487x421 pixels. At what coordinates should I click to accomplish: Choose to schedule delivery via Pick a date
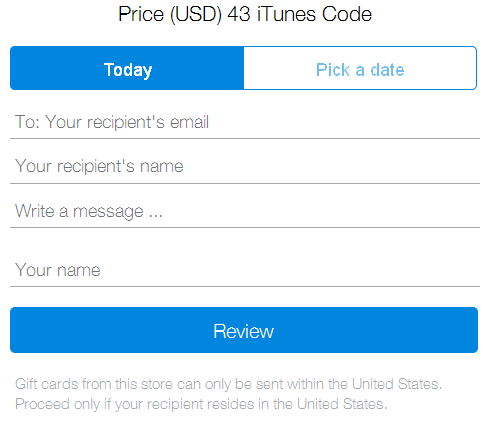(x=360, y=68)
